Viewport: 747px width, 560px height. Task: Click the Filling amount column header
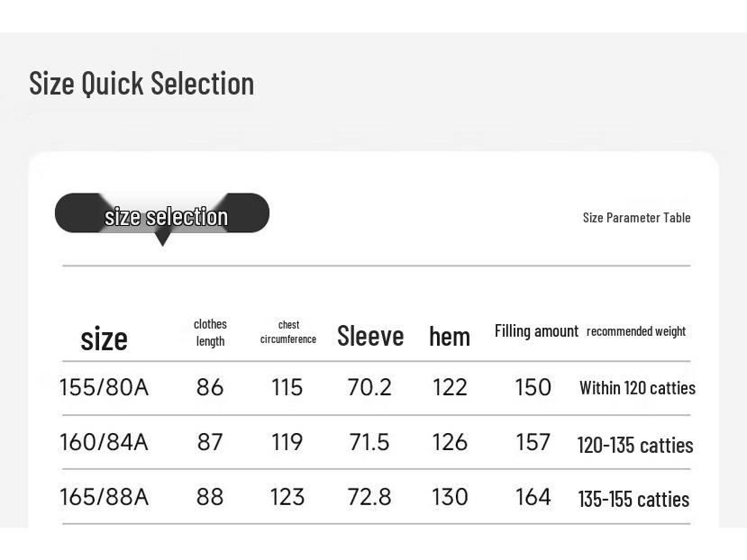536,330
